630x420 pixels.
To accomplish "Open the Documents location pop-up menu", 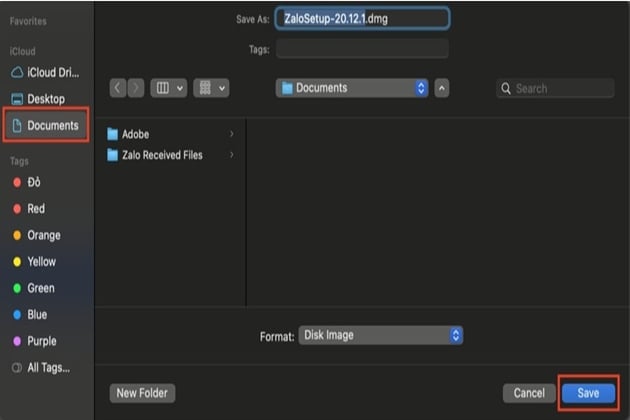I will [352, 88].
